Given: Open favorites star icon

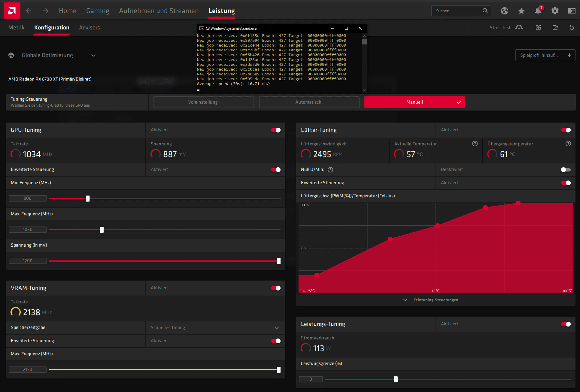Looking at the screenshot, I should [x=521, y=11].
